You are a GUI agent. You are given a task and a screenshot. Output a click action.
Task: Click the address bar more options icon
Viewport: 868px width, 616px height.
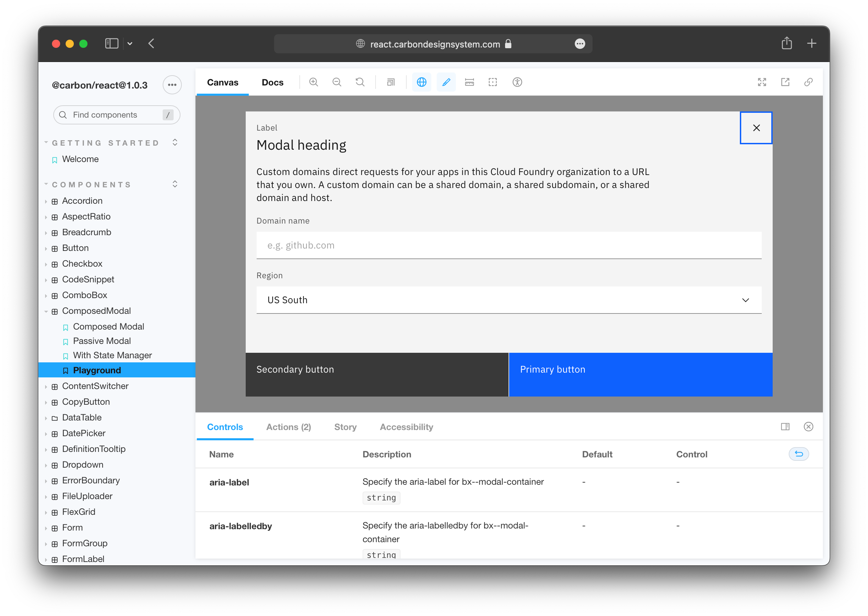580,44
